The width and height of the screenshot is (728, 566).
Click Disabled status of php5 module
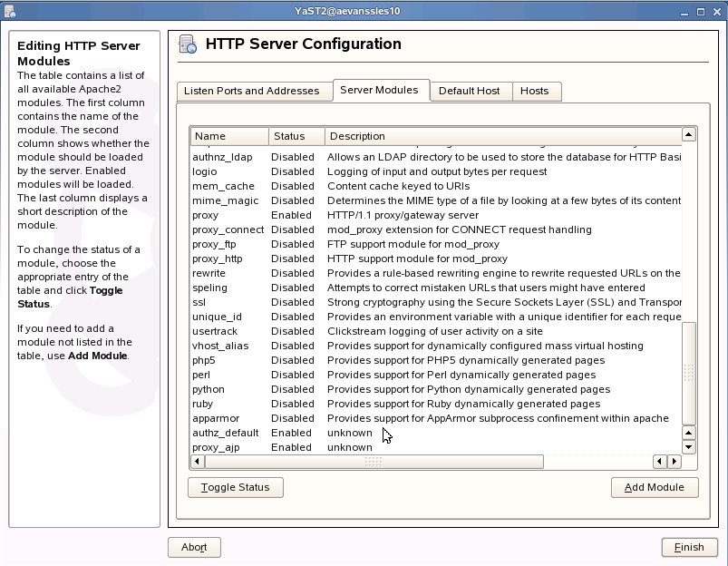point(293,361)
